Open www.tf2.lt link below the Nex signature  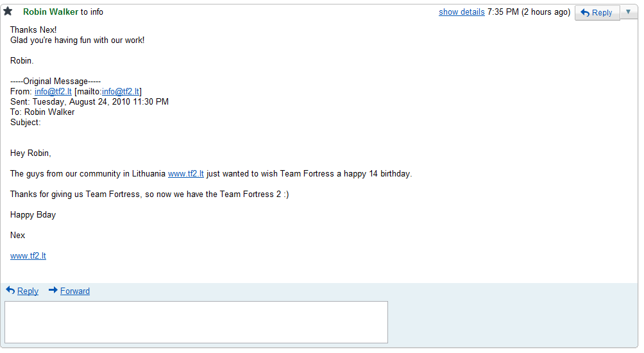pyautogui.click(x=28, y=256)
